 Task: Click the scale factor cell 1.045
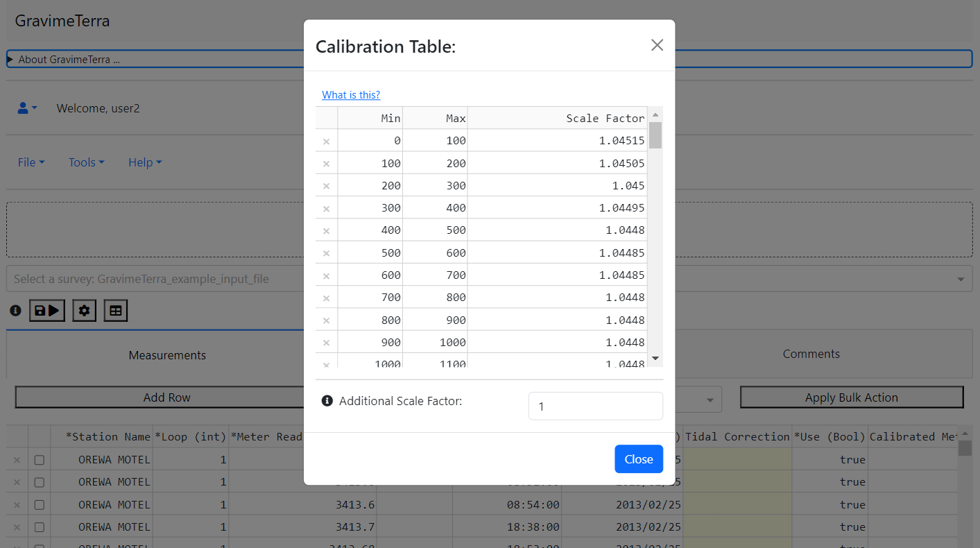558,186
